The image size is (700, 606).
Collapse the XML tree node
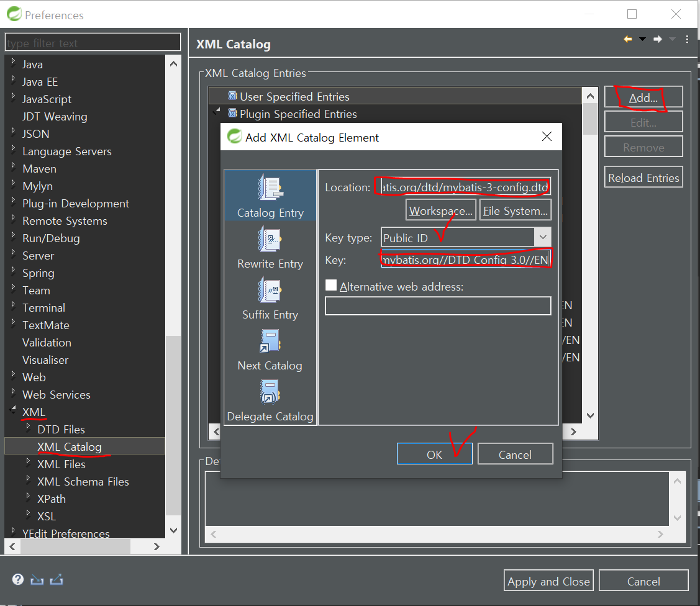(x=14, y=409)
